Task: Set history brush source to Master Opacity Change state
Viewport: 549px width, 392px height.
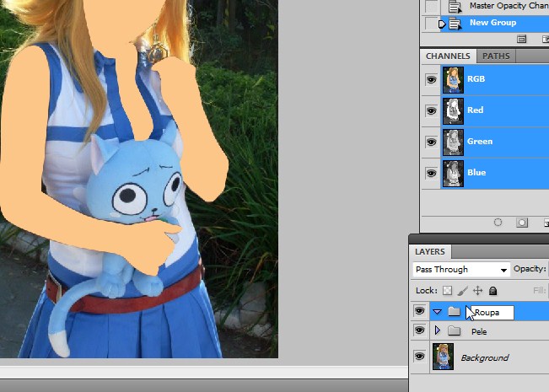Action: [x=431, y=6]
